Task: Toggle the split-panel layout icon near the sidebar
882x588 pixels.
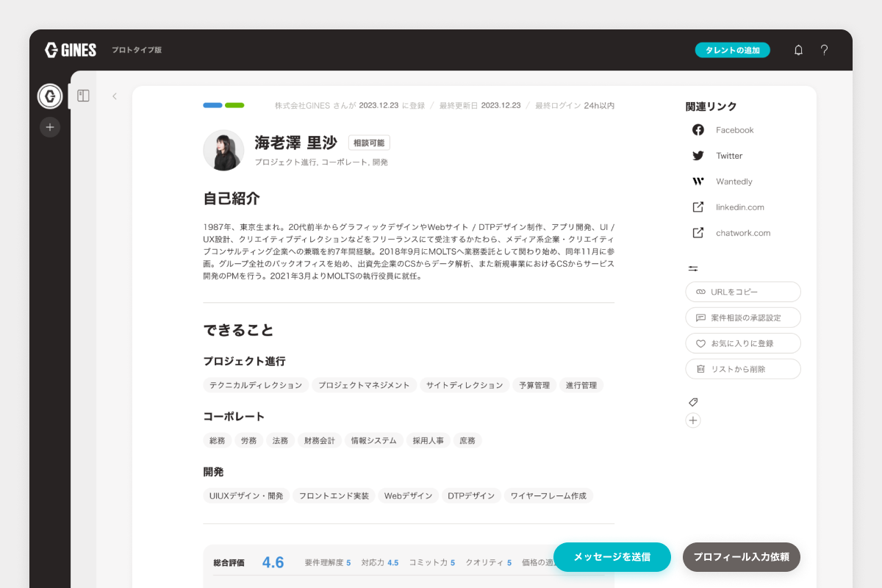Action: point(83,95)
